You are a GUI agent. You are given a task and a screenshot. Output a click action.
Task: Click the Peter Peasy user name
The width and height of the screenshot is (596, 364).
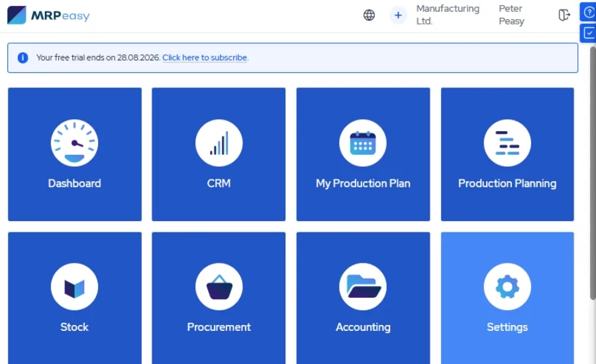point(511,15)
